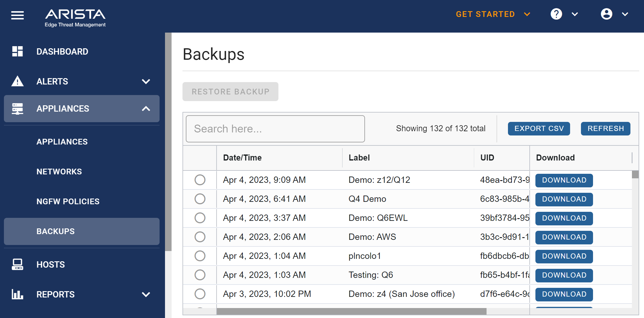The width and height of the screenshot is (644, 318).
Task: Select the Demo: AWS backup radio button
Action: tap(200, 237)
